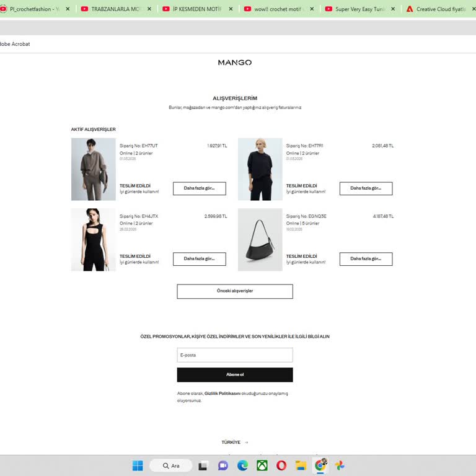Viewport: 476px width, 476px height.
Task: Open the Windows Start menu icon
Action: click(138, 465)
